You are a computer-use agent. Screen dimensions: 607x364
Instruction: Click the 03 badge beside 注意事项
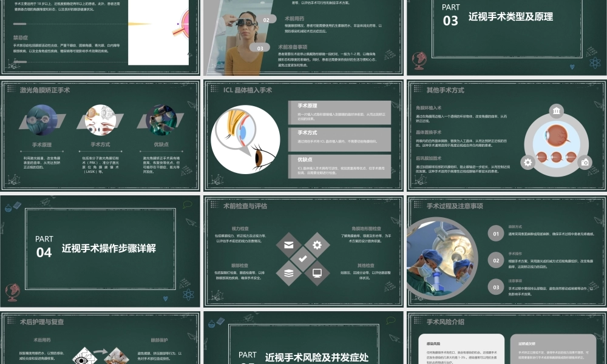click(x=496, y=287)
